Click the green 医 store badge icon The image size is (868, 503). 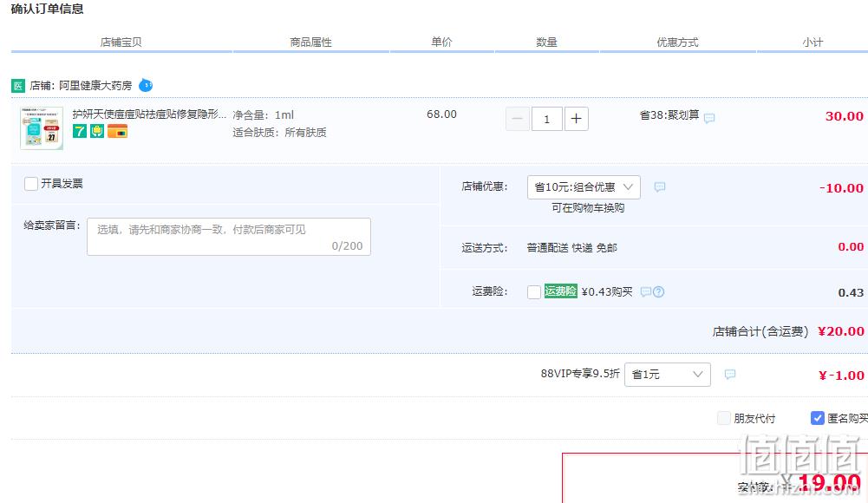click(x=17, y=86)
